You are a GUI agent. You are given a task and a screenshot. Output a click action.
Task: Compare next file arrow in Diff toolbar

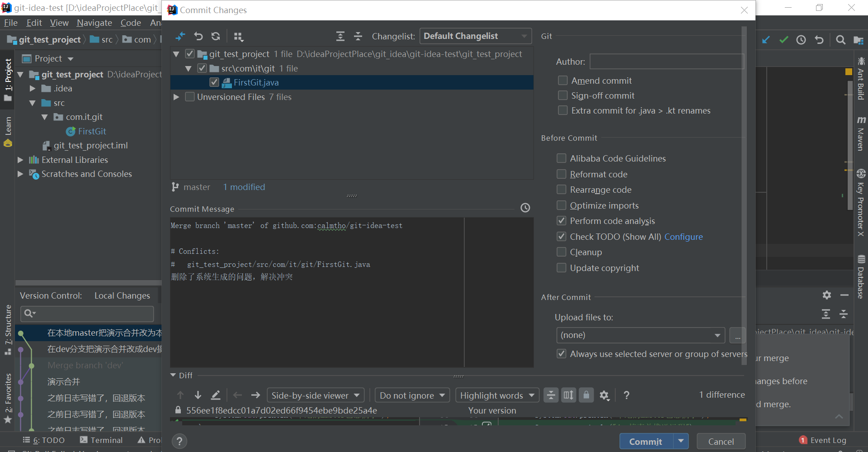point(255,395)
